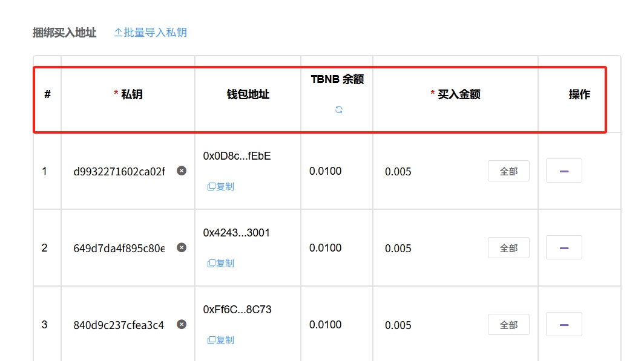Click the 捆绑买入地址 section title
The image size is (644, 361).
[65, 33]
